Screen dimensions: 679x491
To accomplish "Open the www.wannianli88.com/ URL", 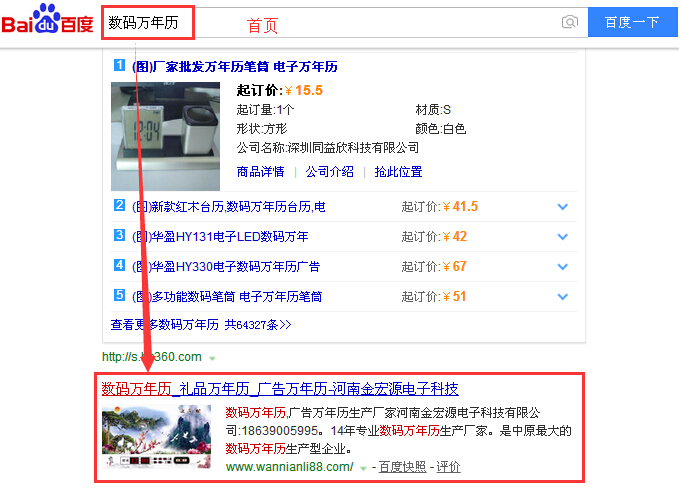I will [290, 467].
